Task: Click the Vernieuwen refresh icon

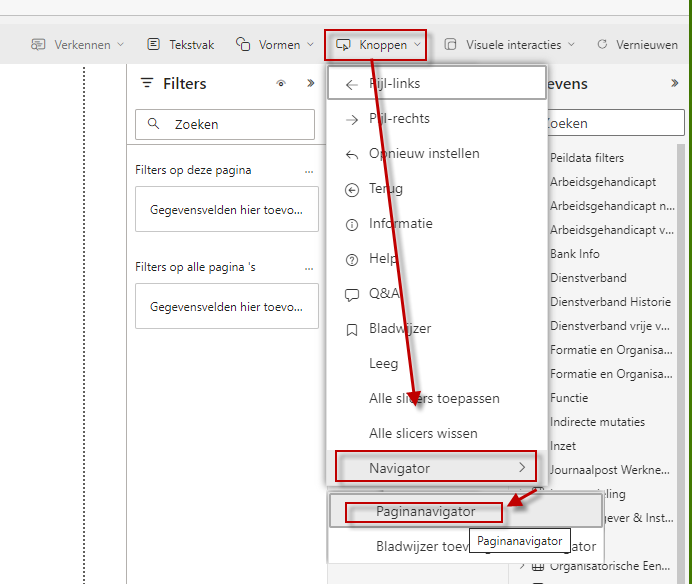Action: point(602,45)
